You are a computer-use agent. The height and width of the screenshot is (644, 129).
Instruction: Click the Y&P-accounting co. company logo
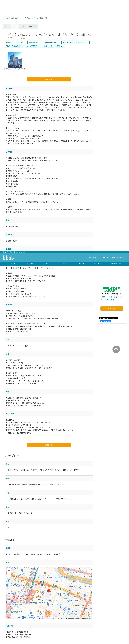[x=111, y=291]
